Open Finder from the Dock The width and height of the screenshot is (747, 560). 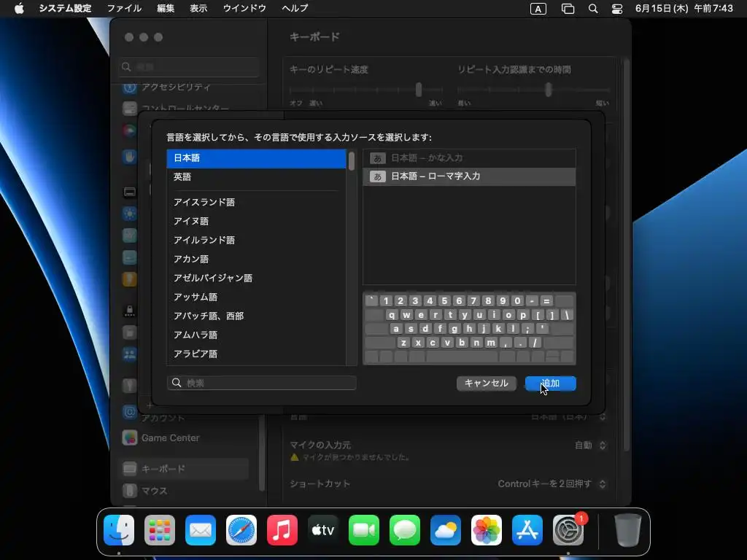119,530
